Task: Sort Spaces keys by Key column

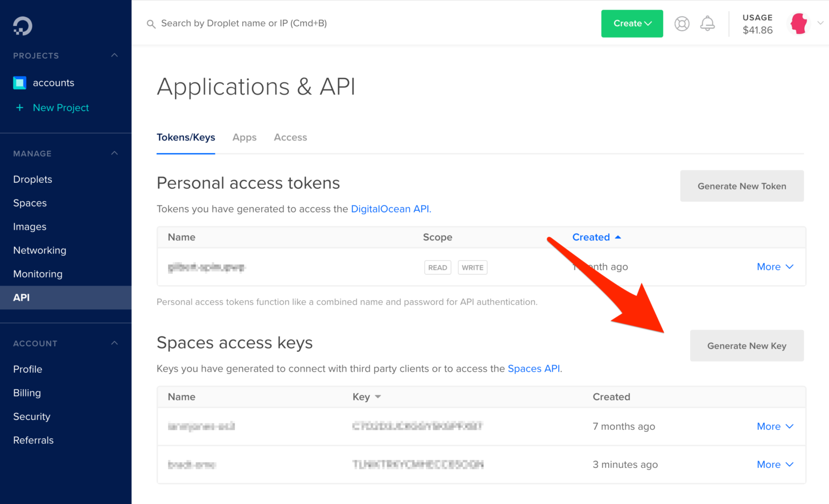Action: [367, 397]
